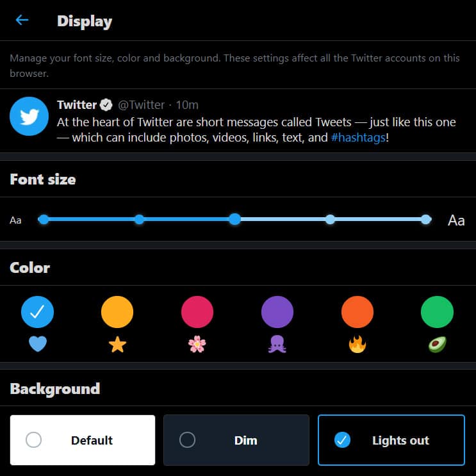Image resolution: width=476 pixels, height=476 pixels.
Task: Click the yellow star emoji icon
Action: 117,344
